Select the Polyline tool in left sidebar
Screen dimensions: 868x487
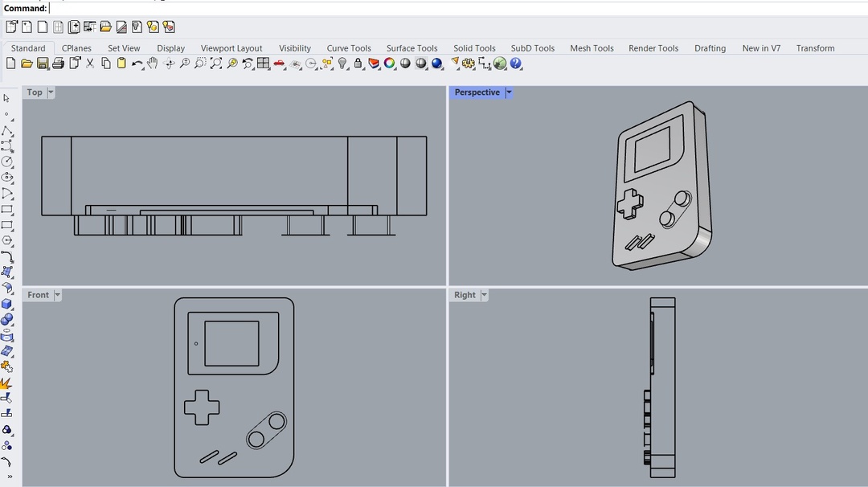7,131
